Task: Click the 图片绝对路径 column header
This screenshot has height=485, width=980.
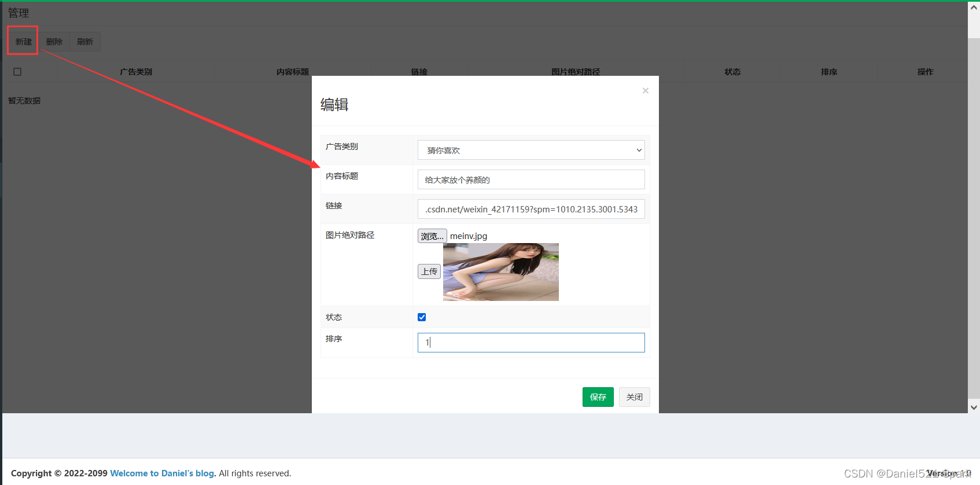Action: (576, 72)
